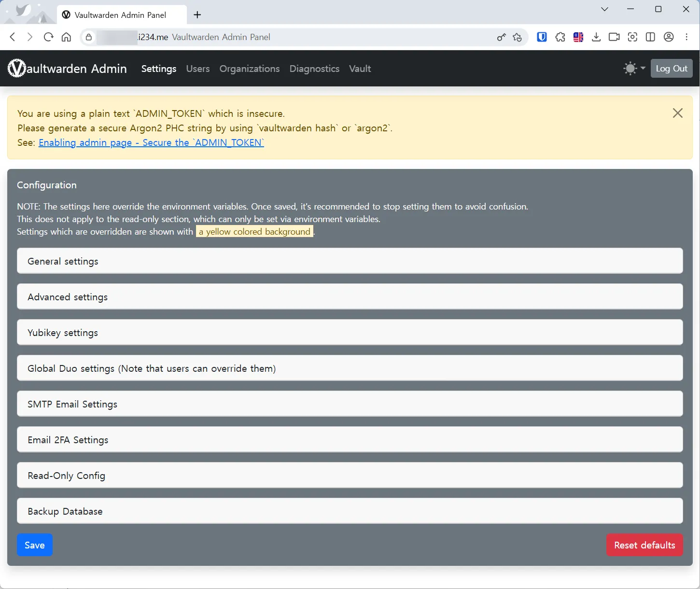Go to the Organizations page
The height and width of the screenshot is (589, 700).
[x=250, y=69]
